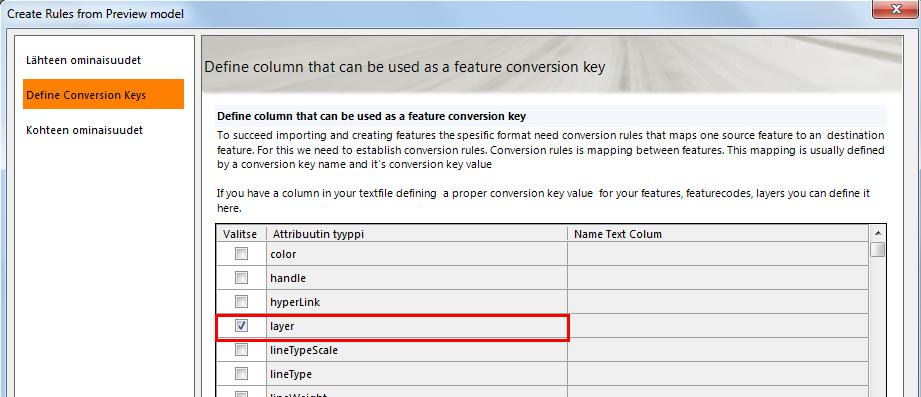The width and height of the screenshot is (921, 397).
Task: Click the Name Text Colum cell for color
Action: point(718,254)
